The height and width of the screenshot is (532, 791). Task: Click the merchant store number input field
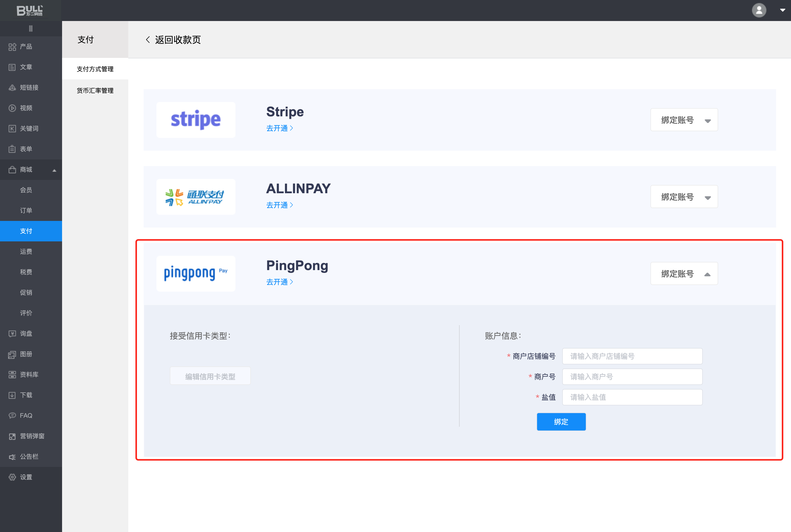click(x=632, y=356)
